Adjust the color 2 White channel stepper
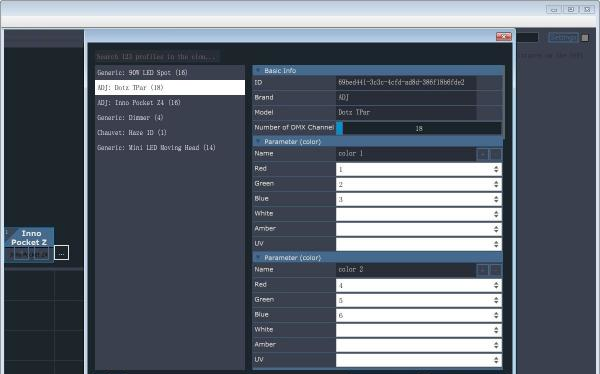This screenshot has width=600, height=374. (x=496, y=330)
